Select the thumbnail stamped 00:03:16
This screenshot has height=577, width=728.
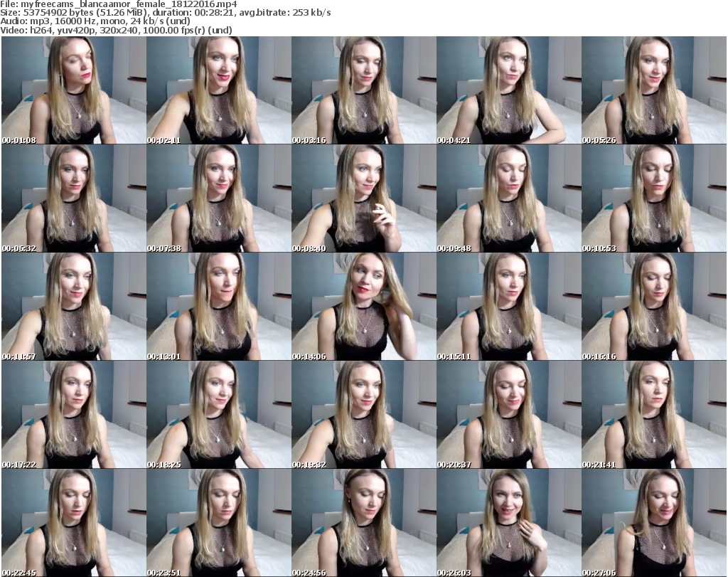363,90
